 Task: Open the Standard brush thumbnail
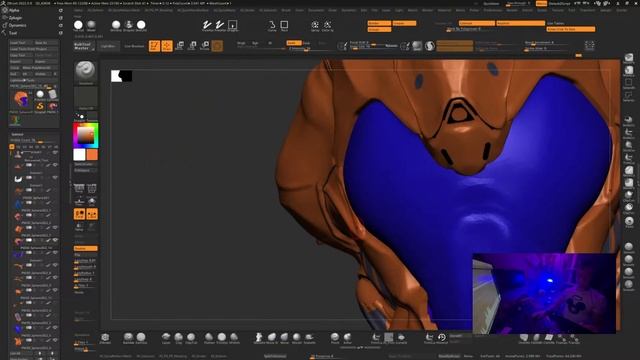click(x=85, y=72)
